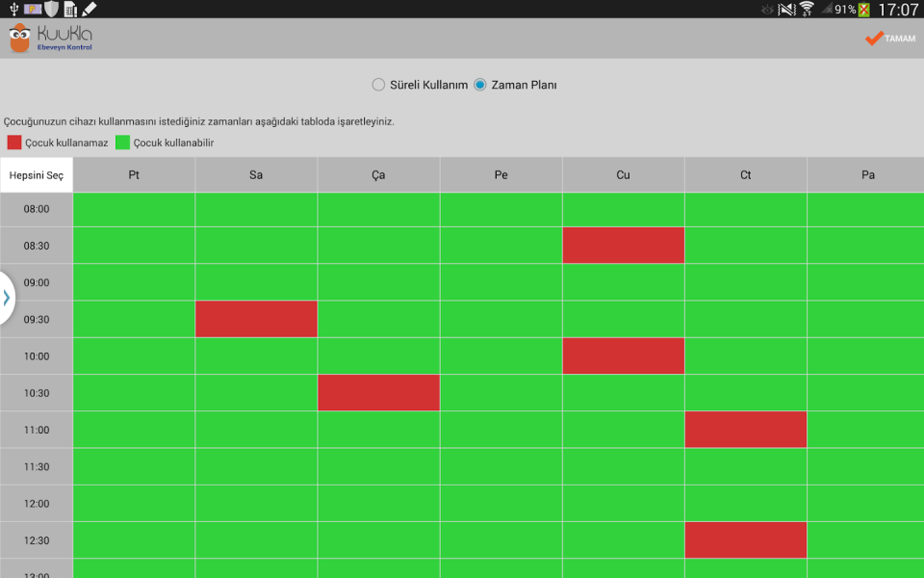
Task: Click the 12:00 row time label
Action: click(x=37, y=504)
